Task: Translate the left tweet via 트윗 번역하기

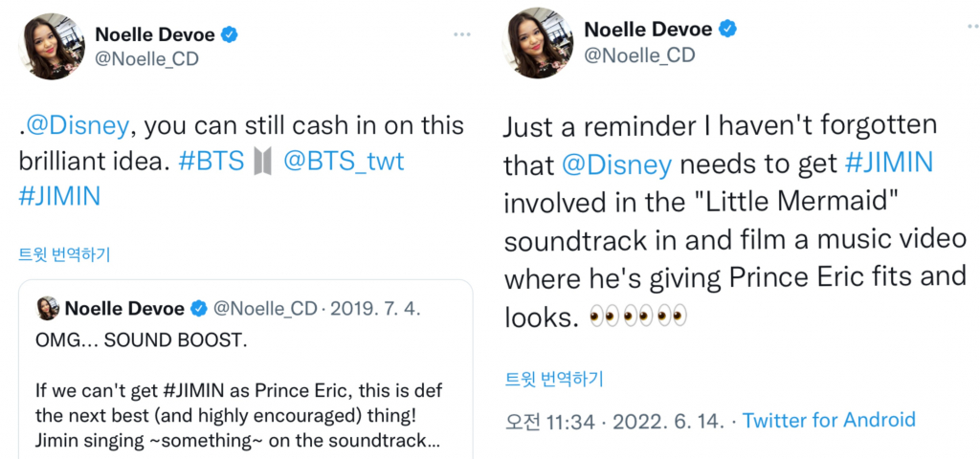Action: (64, 253)
